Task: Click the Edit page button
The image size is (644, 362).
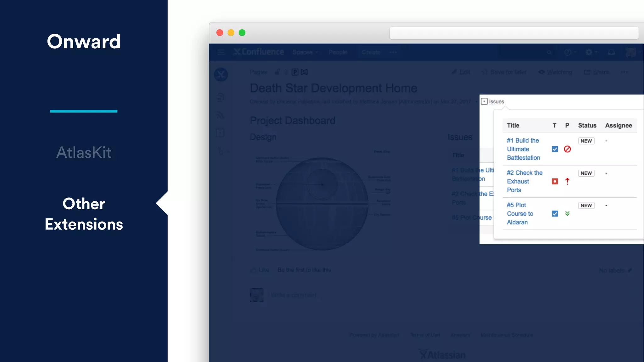Action: click(461, 72)
